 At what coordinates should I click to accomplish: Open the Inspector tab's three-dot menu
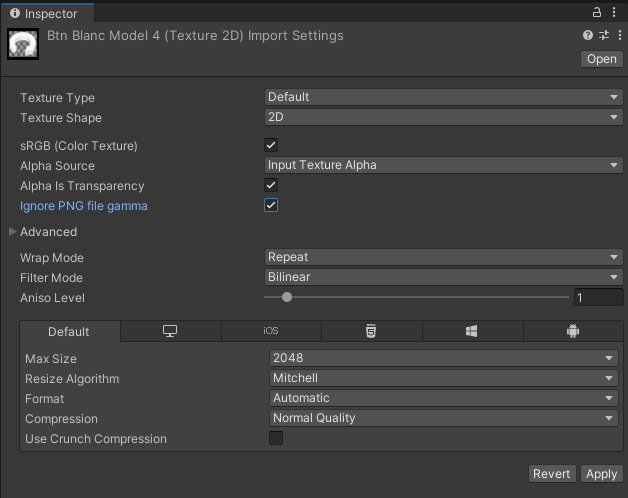(616, 13)
